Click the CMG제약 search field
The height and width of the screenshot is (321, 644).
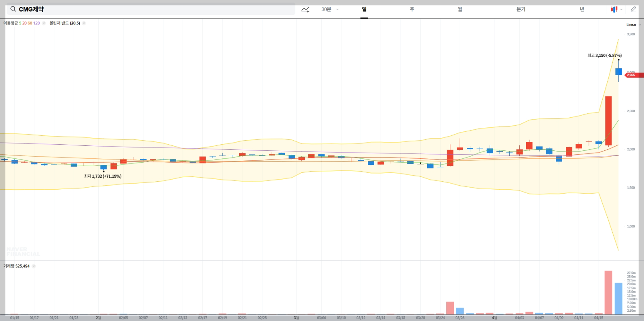151,9
